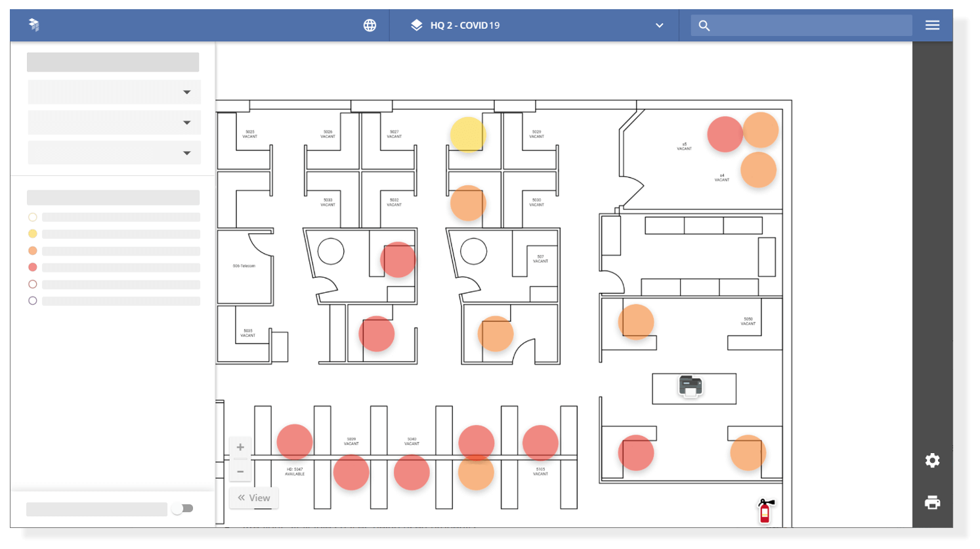Click the 5105 VACANT desk label
980x549 pixels.
click(x=540, y=472)
